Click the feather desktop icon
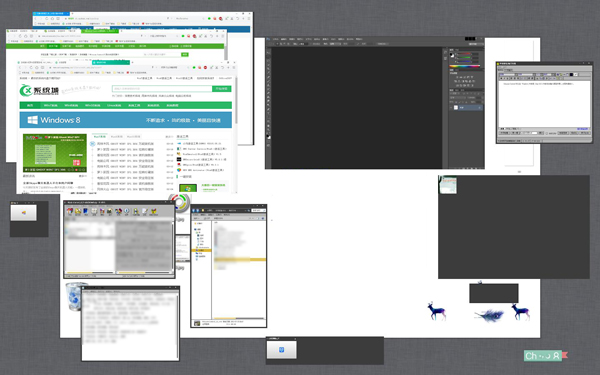This screenshot has width=600, height=375. coord(489,316)
